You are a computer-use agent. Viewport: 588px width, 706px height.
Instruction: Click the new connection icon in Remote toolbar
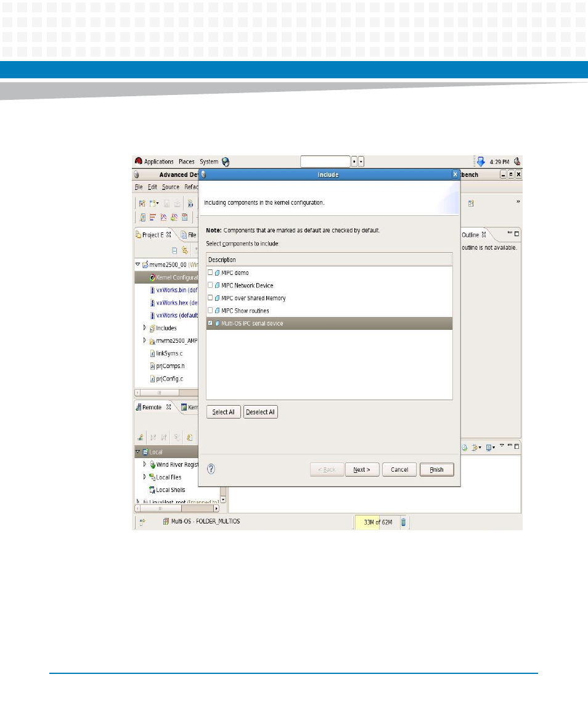[x=141, y=437]
